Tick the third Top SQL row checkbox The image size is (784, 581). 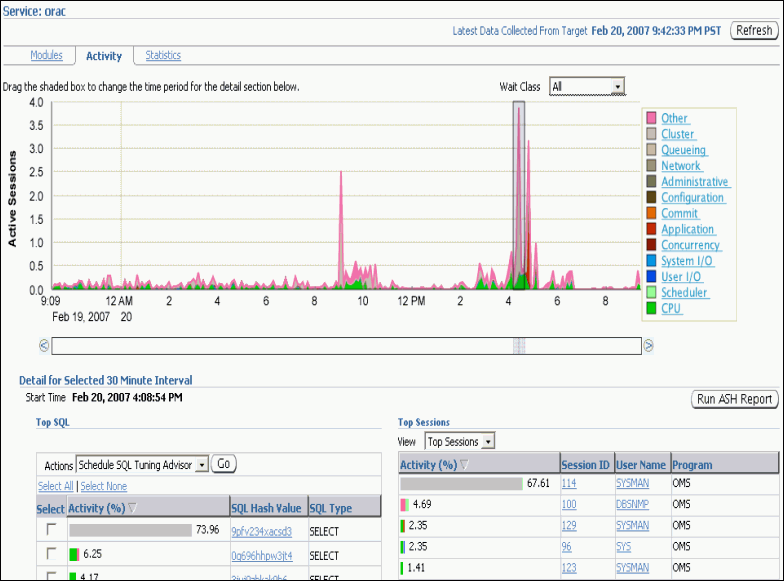[50, 575]
